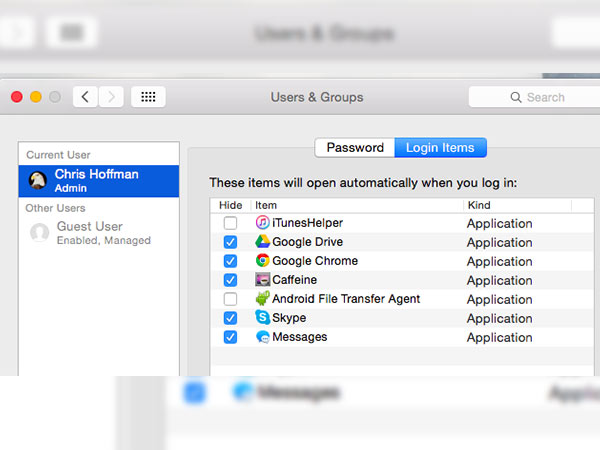The height and width of the screenshot is (450, 600).
Task: Enable hide for iTunesHelper
Action: [x=230, y=223]
